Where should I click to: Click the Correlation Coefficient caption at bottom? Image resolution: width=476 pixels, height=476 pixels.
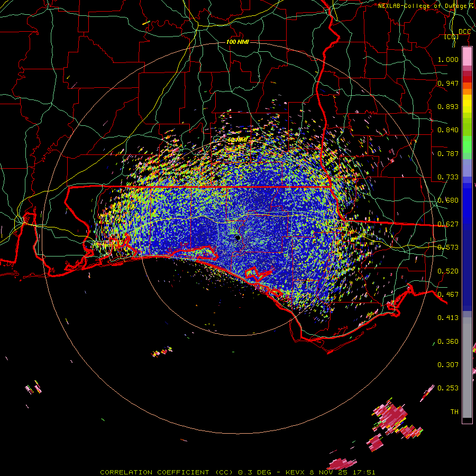pyautogui.click(x=237, y=472)
